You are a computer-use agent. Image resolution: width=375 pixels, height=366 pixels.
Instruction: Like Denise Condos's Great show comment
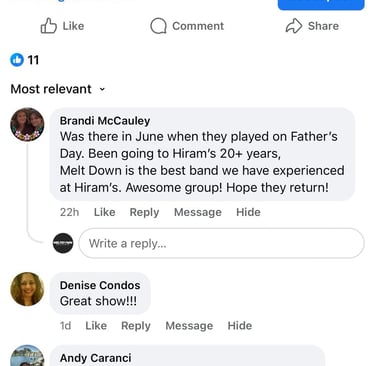(x=96, y=325)
